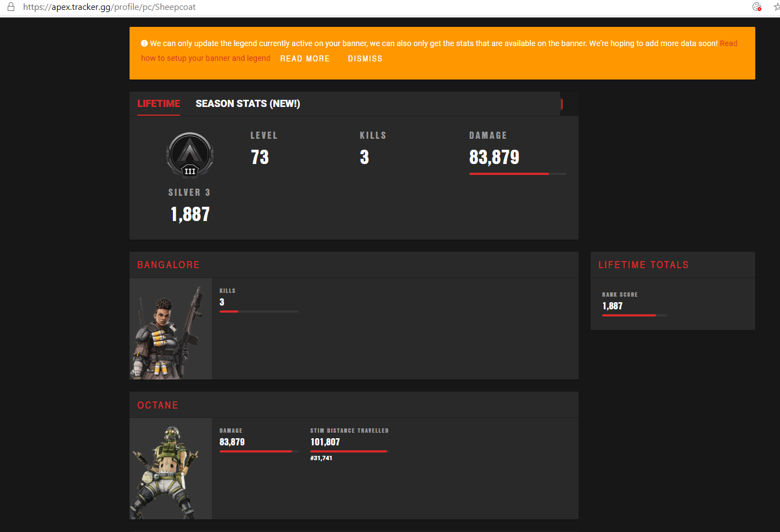The width and height of the screenshot is (780, 532).
Task: Open the banner and legend setup link
Action: coord(206,58)
